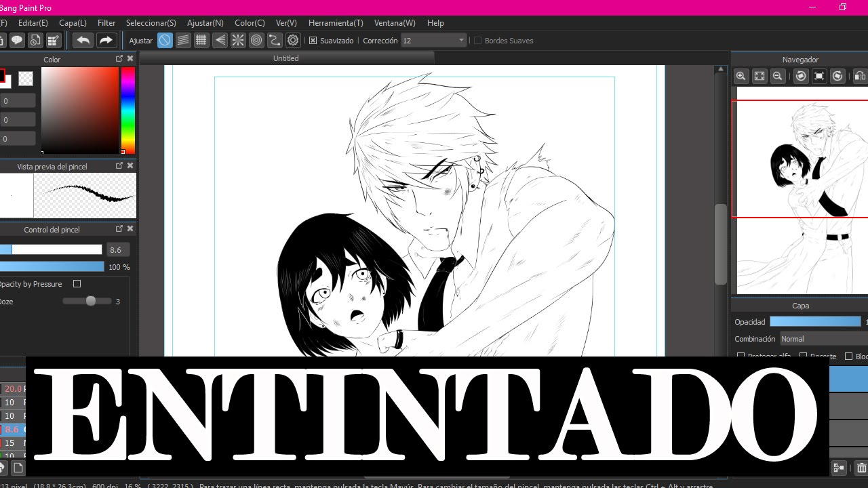Open the Ventana(W) menu

tap(395, 23)
